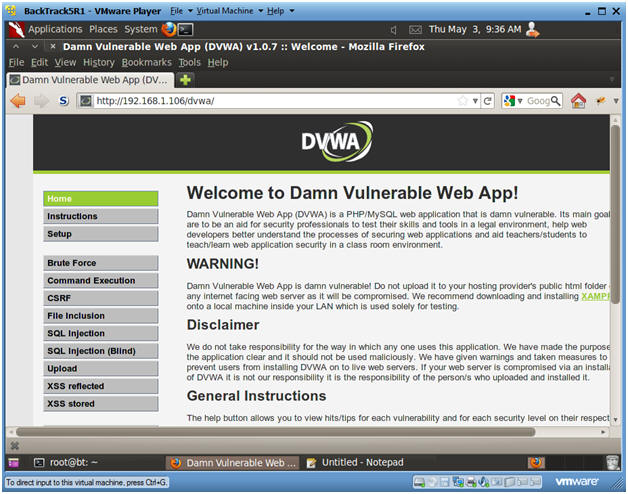
Task: Open the Places menu
Action: [103, 29]
